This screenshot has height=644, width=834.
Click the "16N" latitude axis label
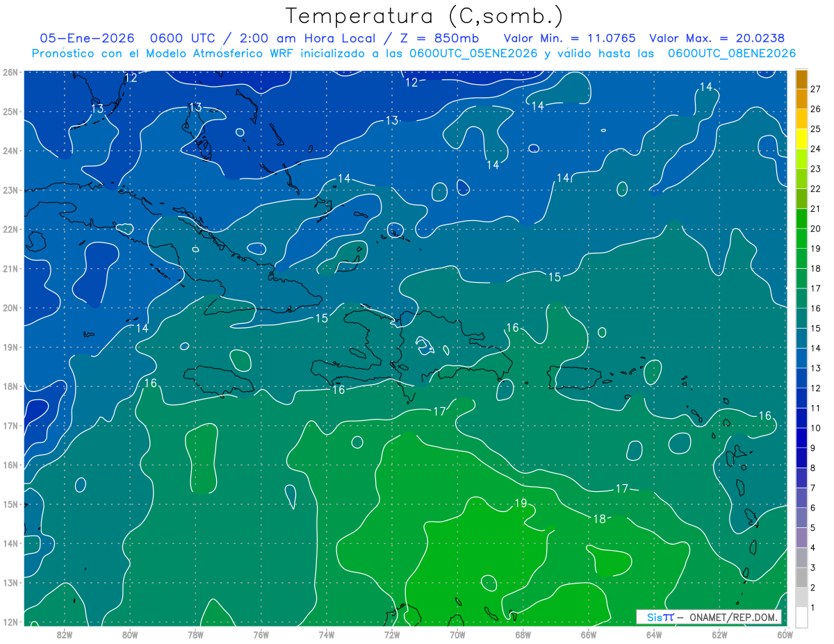pos(10,464)
